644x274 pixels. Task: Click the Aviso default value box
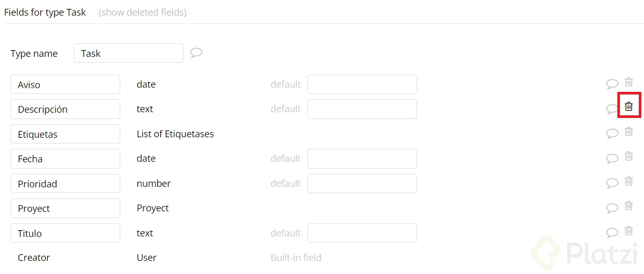(362, 85)
